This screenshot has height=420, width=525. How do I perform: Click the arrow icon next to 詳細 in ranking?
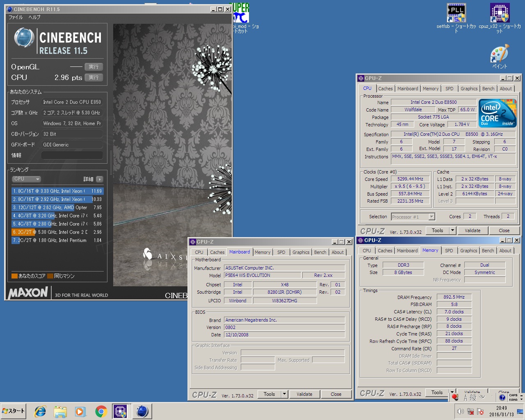(99, 179)
